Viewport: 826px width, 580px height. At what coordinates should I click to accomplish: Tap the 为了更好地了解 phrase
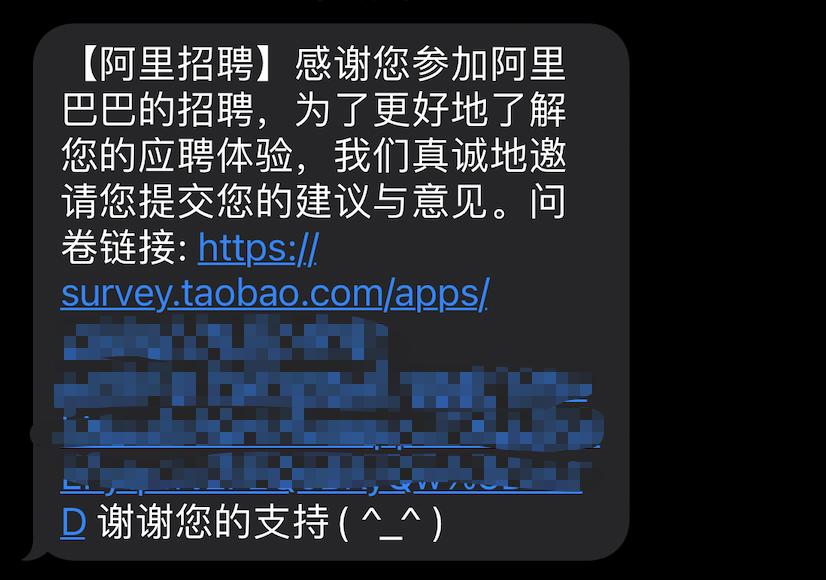[x=430, y=110]
